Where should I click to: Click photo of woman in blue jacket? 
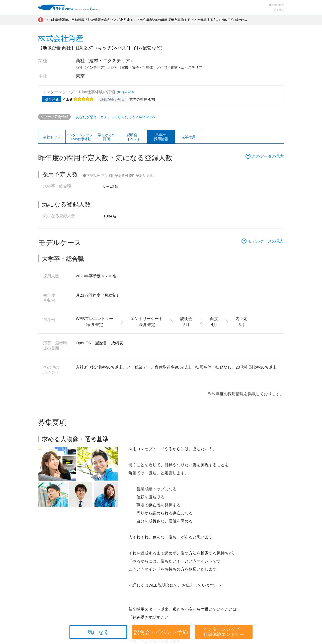tap(106, 494)
